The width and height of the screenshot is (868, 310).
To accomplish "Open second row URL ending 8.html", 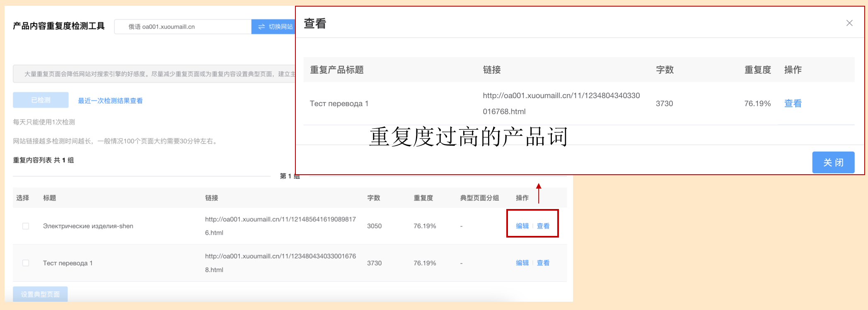I will coord(280,263).
